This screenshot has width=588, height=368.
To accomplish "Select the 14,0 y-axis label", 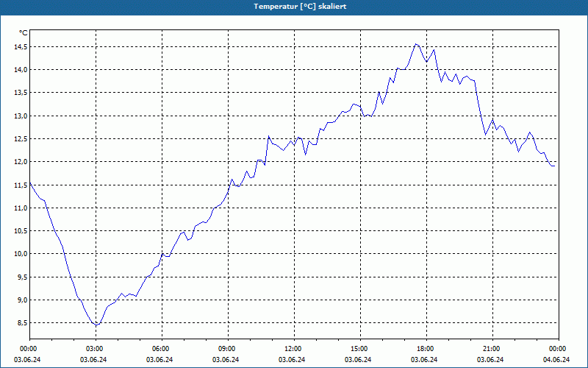I will click(x=21, y=70).
